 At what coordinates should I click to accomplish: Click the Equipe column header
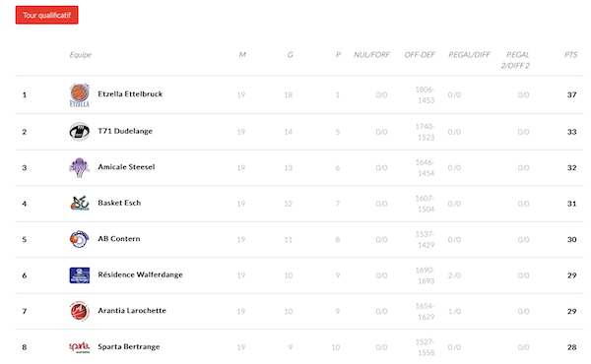pos(81,55)
